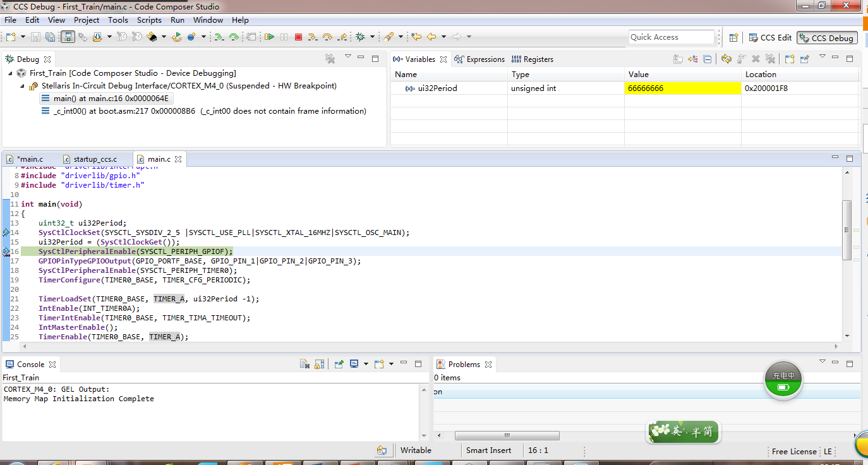Open the Debug view menu dropdown arrow
The width and height of the screenshot is (868, 465).
point(347,57)
